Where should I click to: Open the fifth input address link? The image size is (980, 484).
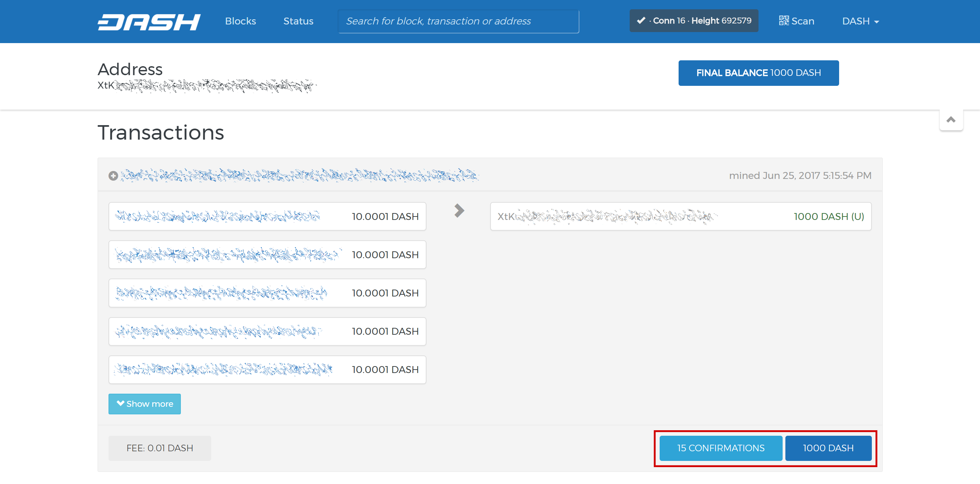(x=223, y=370)
